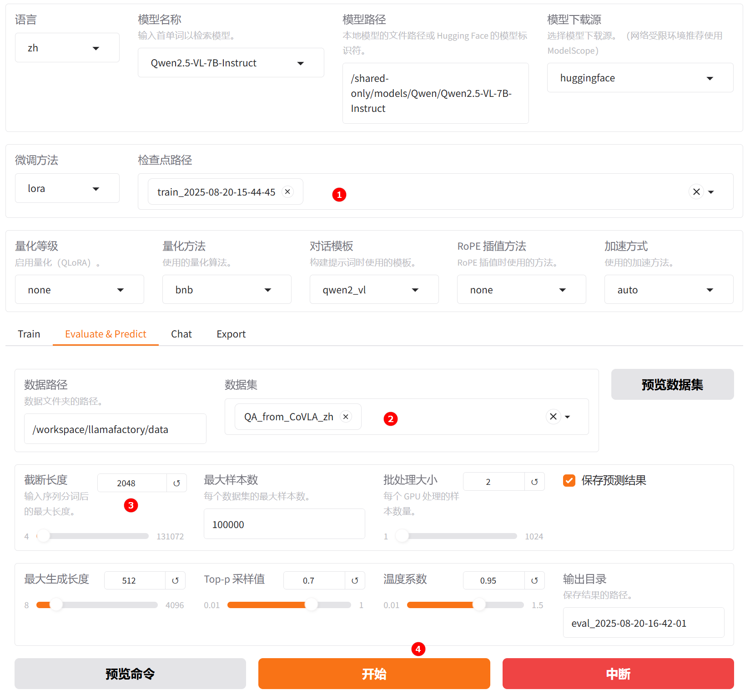Click the orange 开始 button
This screenshot has height=700, width=750.
374,674
